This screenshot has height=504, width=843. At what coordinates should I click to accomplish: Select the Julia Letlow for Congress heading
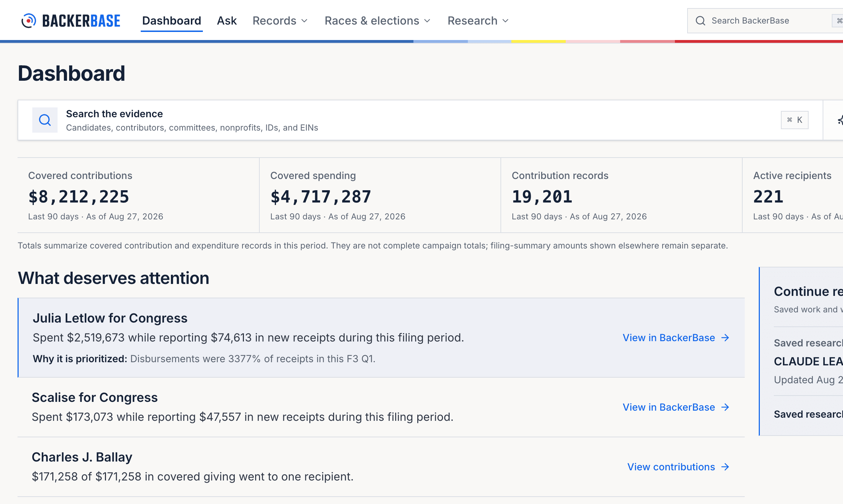(110, 318)
